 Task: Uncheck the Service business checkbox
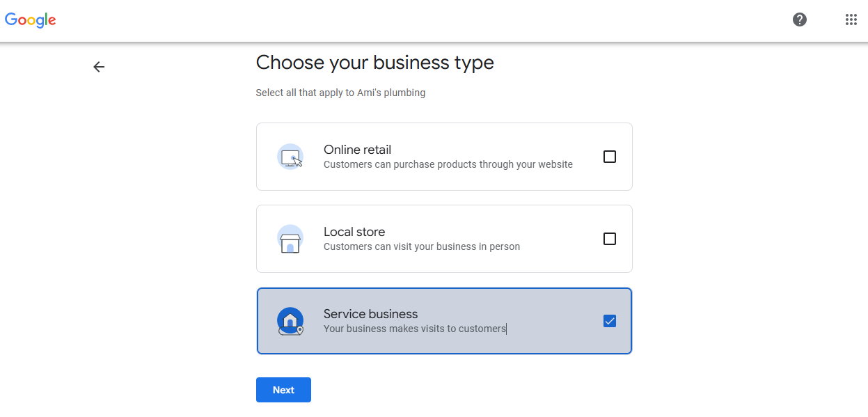[609, 321]
